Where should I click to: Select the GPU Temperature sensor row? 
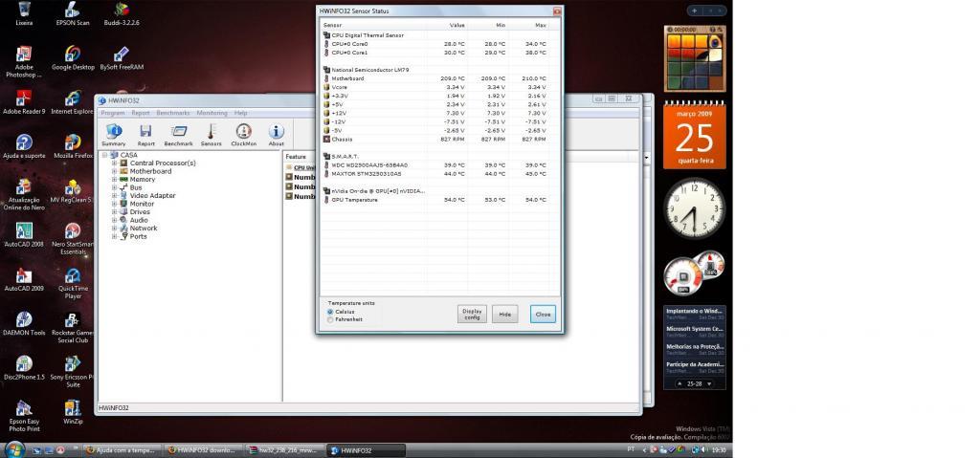pos(435,200)
